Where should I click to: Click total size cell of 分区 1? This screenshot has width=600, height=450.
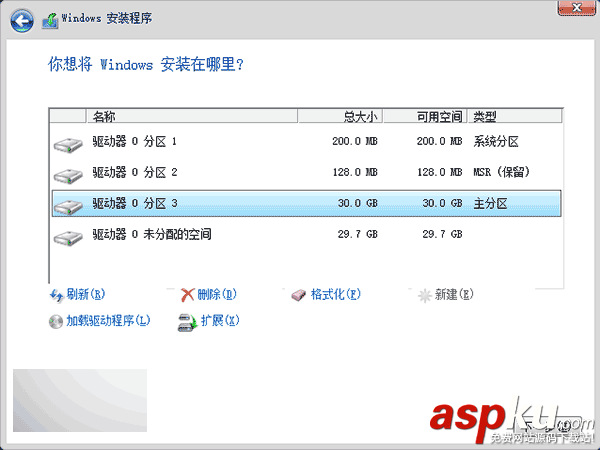(x=355, y=142)
